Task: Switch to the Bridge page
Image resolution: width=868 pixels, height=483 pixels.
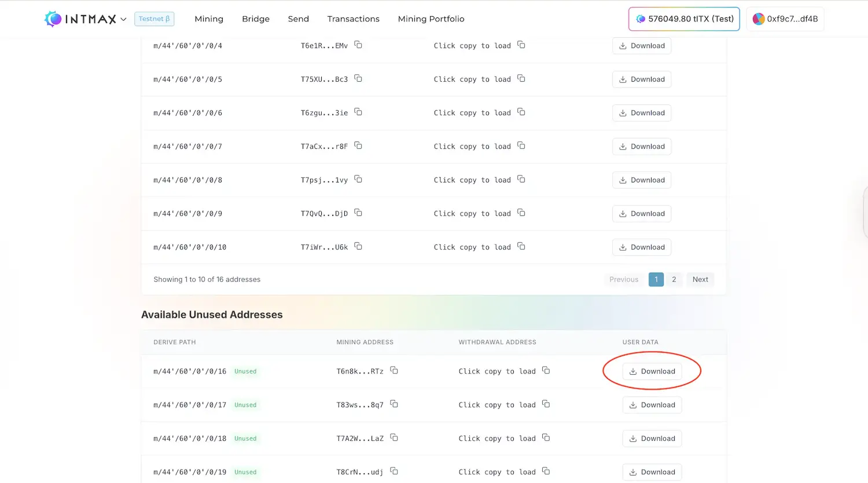Action: pyautogui.click(x=256, y=19)
